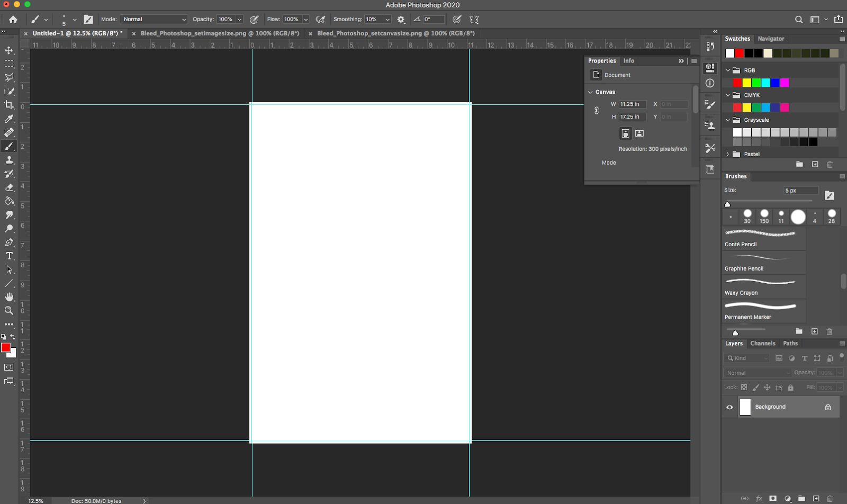
Task: Click the red foreground color swatch
Action: [x=6, y=348]
